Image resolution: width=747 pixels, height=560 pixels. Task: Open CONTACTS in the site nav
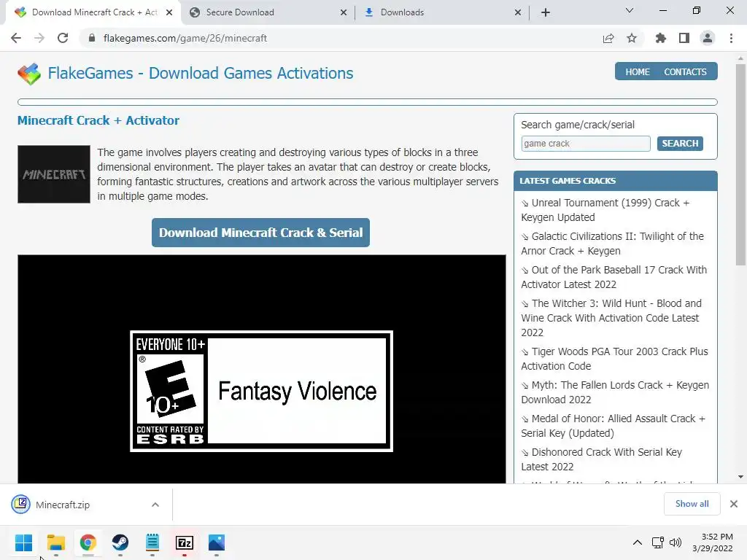click(x=685, y=72)
